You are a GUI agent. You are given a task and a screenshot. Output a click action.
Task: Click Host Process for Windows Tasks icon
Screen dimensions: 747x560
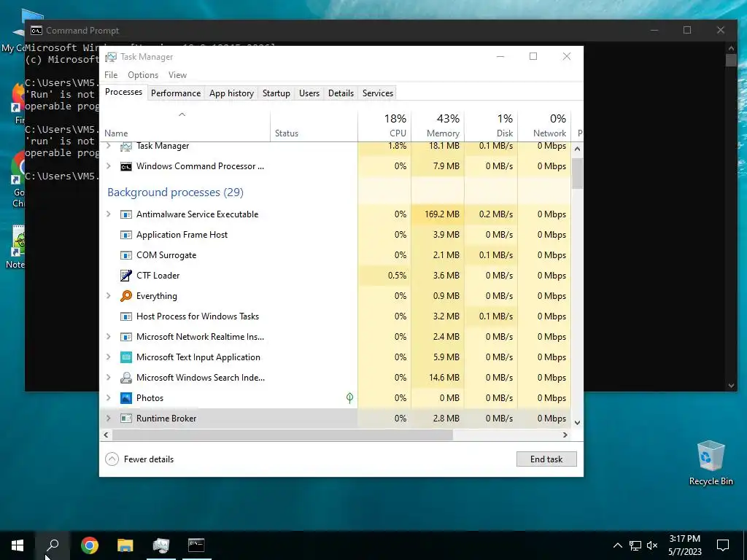coord(125,316)
